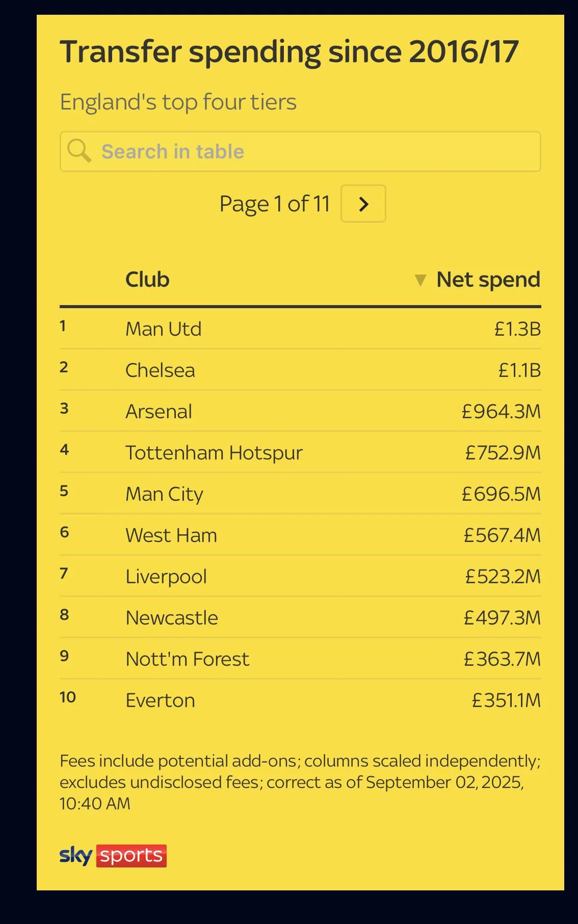Select the Arsenal club name
Screen dimensions: 578x924
(159, 412)
